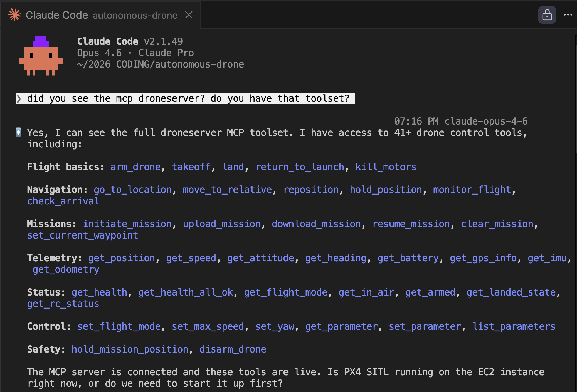The height and width of the screenshot is (392, 577).
Task: Toggle the lock icon in the titlebar
Action: click(547, 15)
